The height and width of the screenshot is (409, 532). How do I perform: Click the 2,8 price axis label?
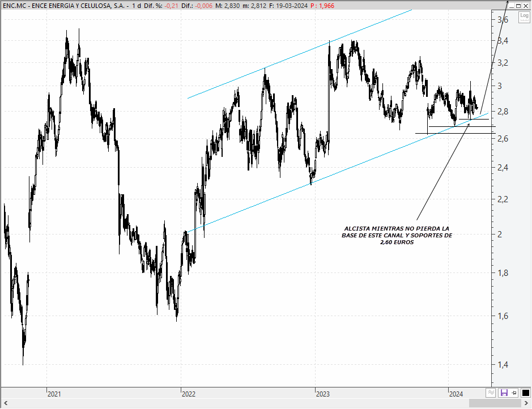click(x=503, y=112)
